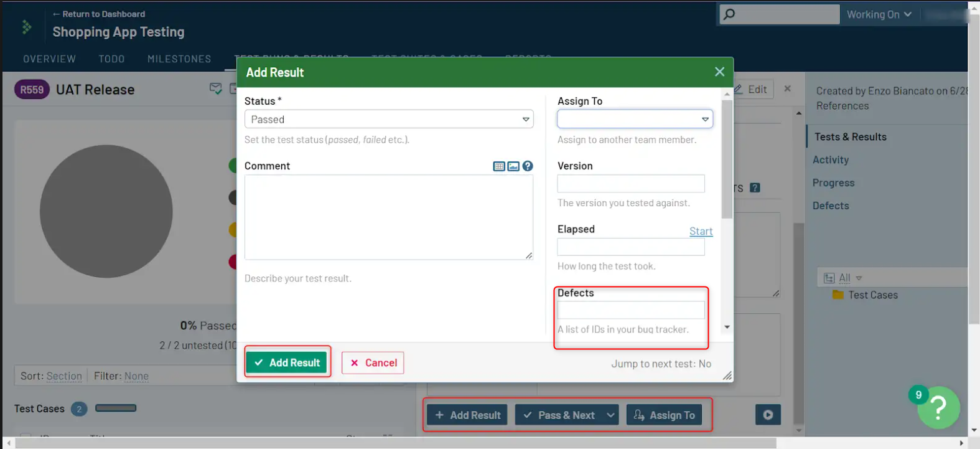Click the green Add Result submit button
The image size is (980, 449).
pyautogui.click(x=286, y=362)
